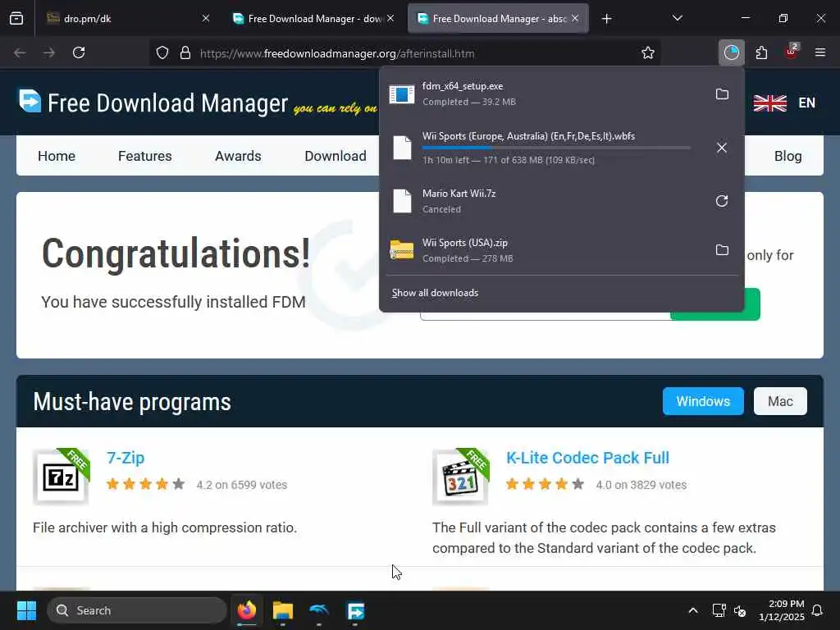The height and width of the screenshot is (630, 840).
Task: Click the muted volume tray icon
Action: [x=740, y=610]
